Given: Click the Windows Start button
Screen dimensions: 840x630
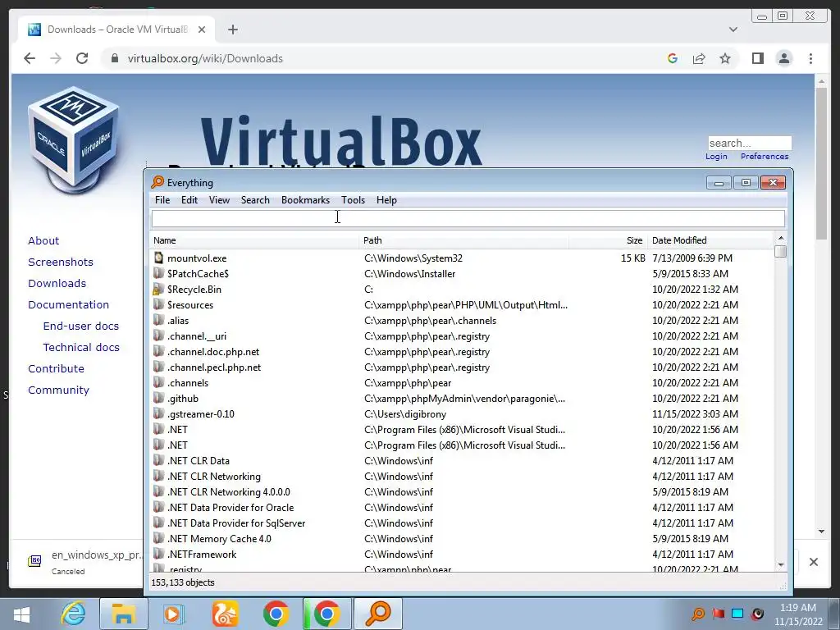Looking at the screenshot, I should coord(21,614).
